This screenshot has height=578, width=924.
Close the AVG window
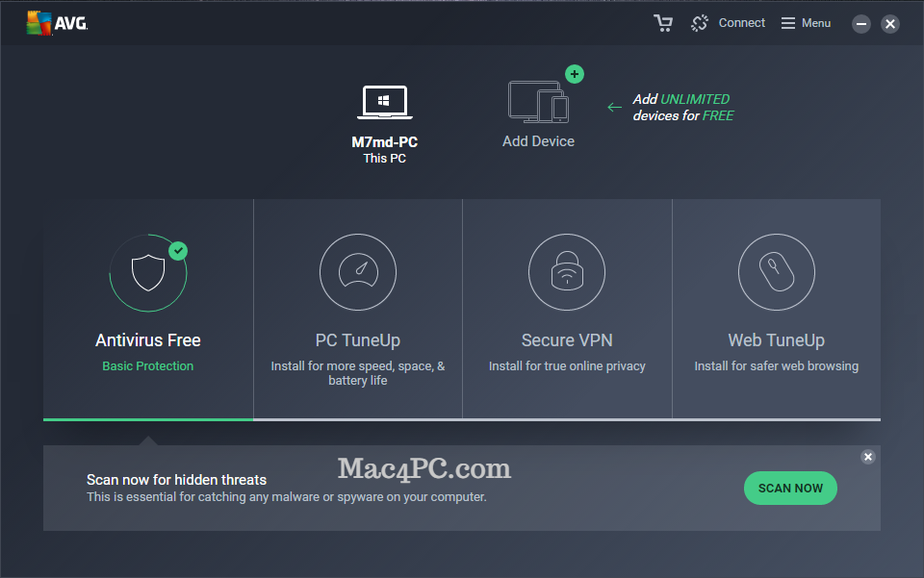point(889,23)
